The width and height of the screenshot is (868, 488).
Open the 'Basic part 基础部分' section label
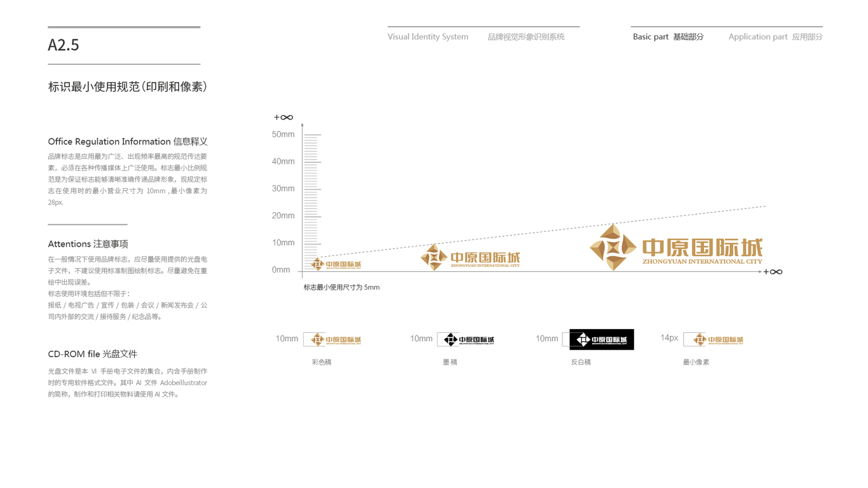668,37
